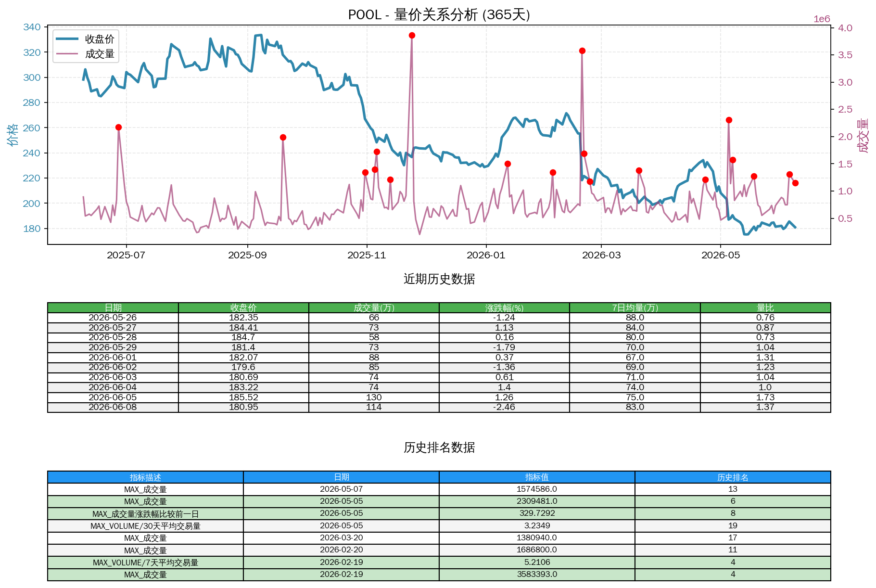The image size is (876, 588).
Task: Click the red peak marker in early May 2026
Action: [x=729, y=120]
